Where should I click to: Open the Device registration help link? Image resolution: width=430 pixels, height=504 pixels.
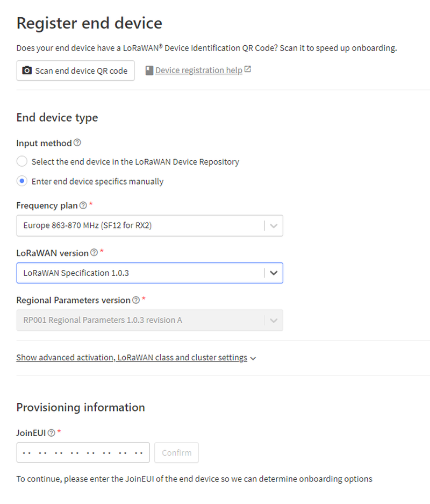198,70
